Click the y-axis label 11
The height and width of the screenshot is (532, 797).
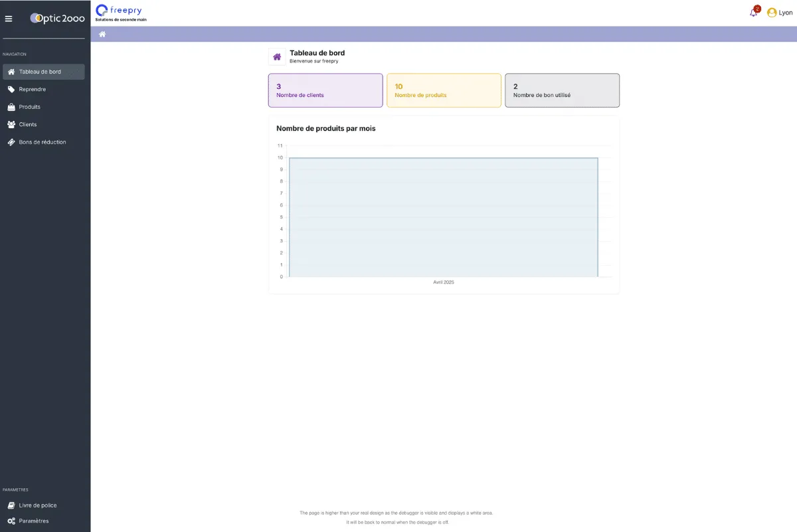click(x=280, y=145)
